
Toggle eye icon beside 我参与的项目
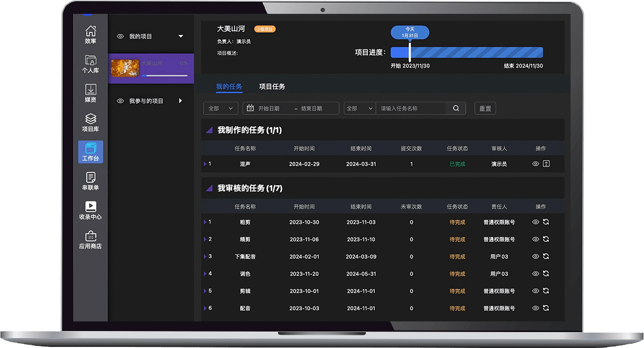tap(120, 101)
